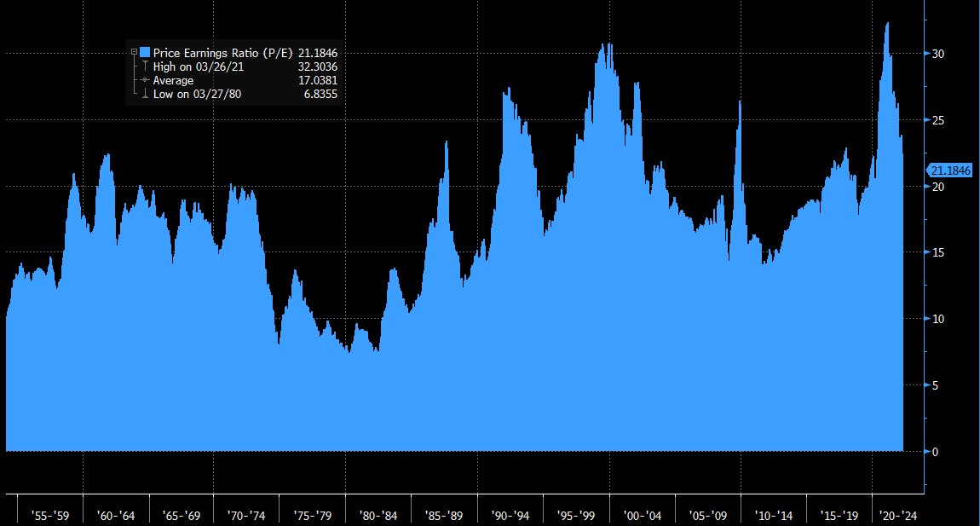
Task: Click the '90-'94 x-axis period label
Action: 510,516
